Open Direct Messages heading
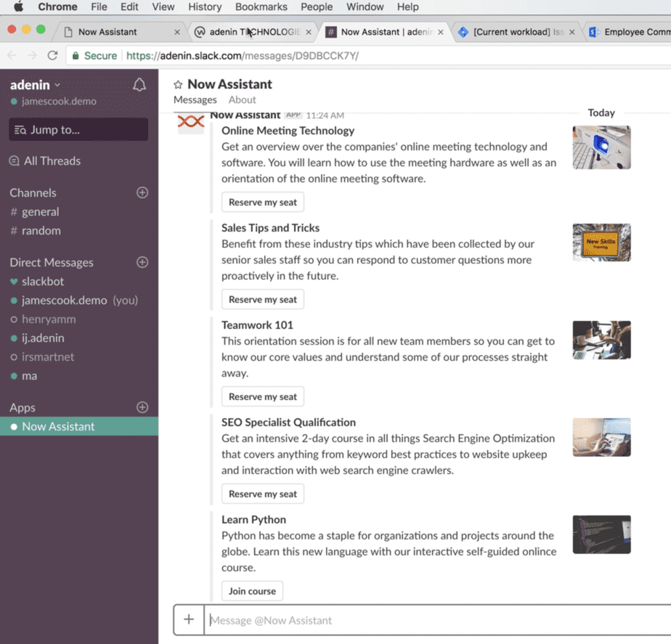Image resolution: width=671 pixels, height=644 pixels. (52, 262)
